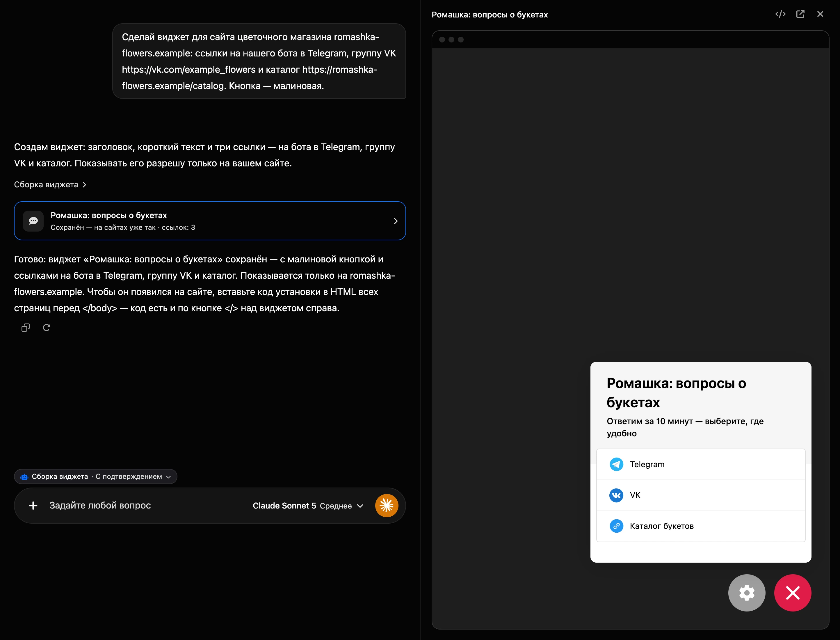This screenshot has width=840, height=640.
Task: Open the VK link in widget
Action: pos(701,495)
